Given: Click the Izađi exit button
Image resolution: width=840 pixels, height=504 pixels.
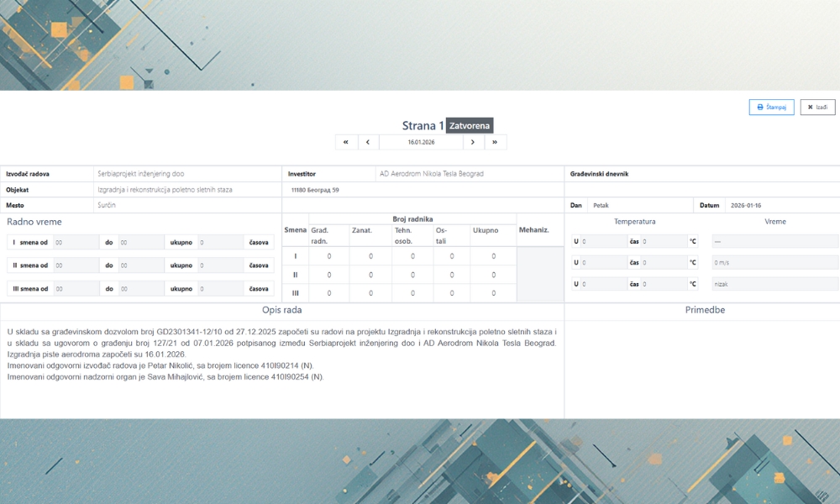Looking at the screenshot, I should [817, 108].
